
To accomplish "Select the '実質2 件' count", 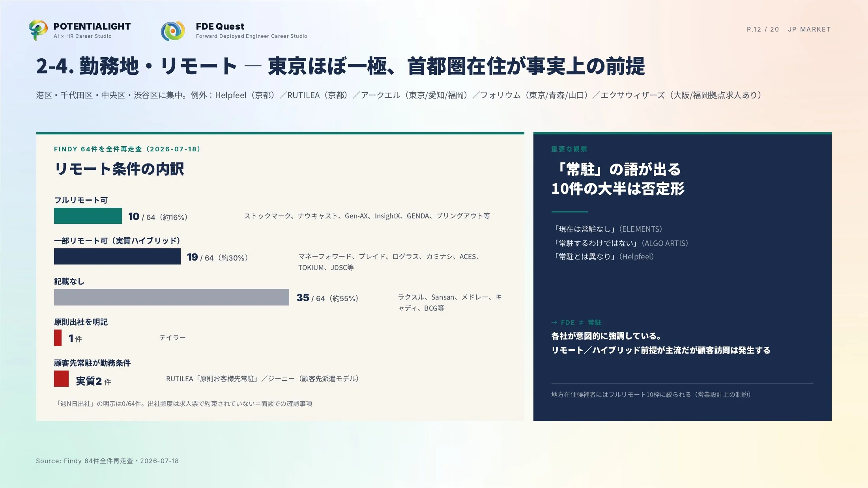I will 94,381.
